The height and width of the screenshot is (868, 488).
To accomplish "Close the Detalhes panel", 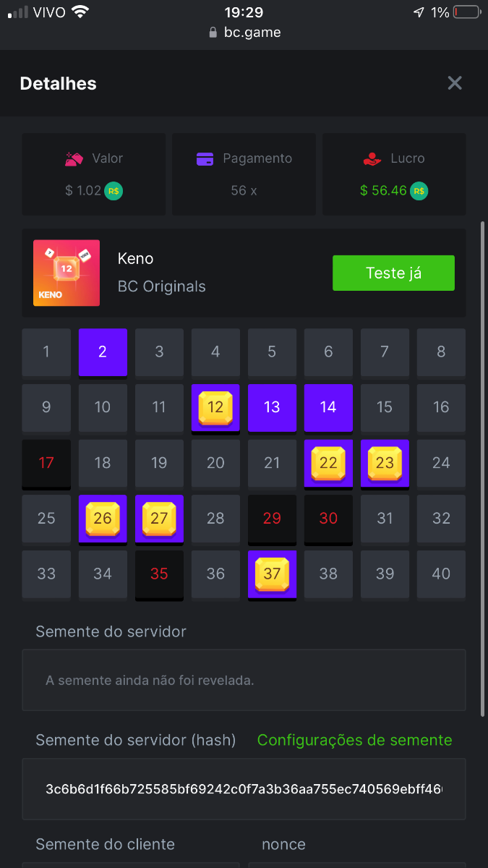I will pos(455,83).
